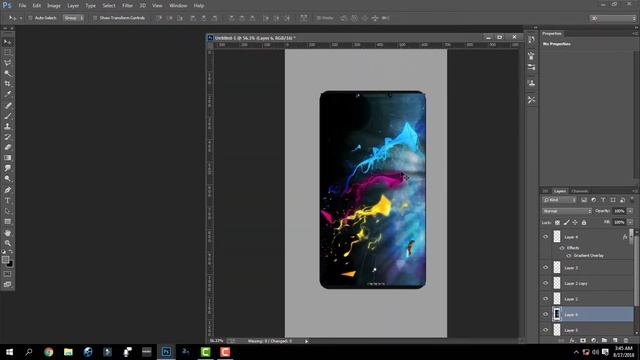Open the Filter menu
640x360 pixels.
click(x=127, y=6)
